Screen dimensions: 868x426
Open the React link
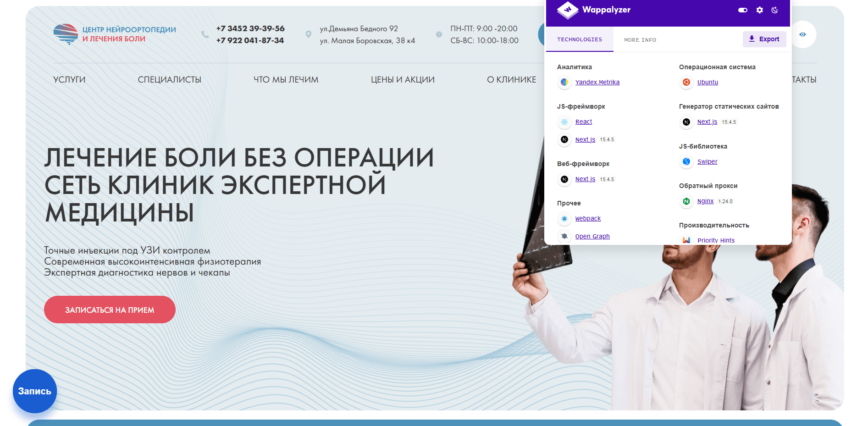(584, 122)
